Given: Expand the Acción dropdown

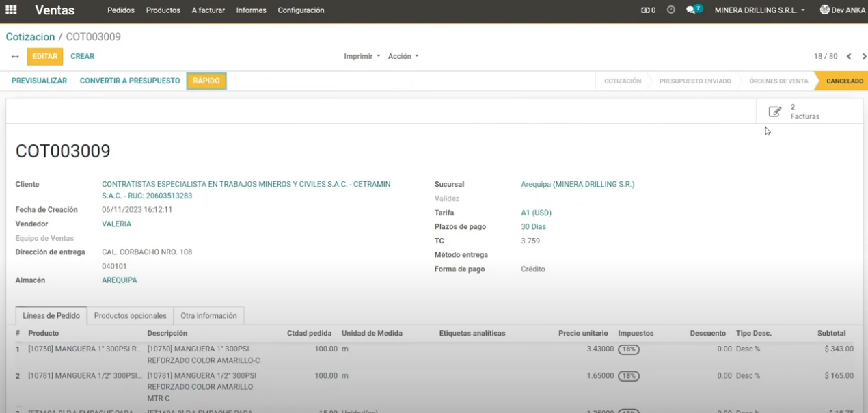Looking at the screenshot, I should (x=403, y=57).
